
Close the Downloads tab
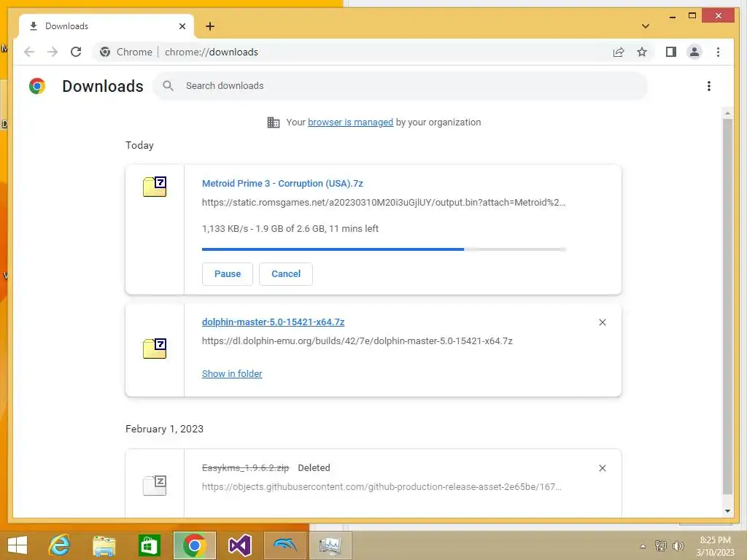tap(182, 26)
